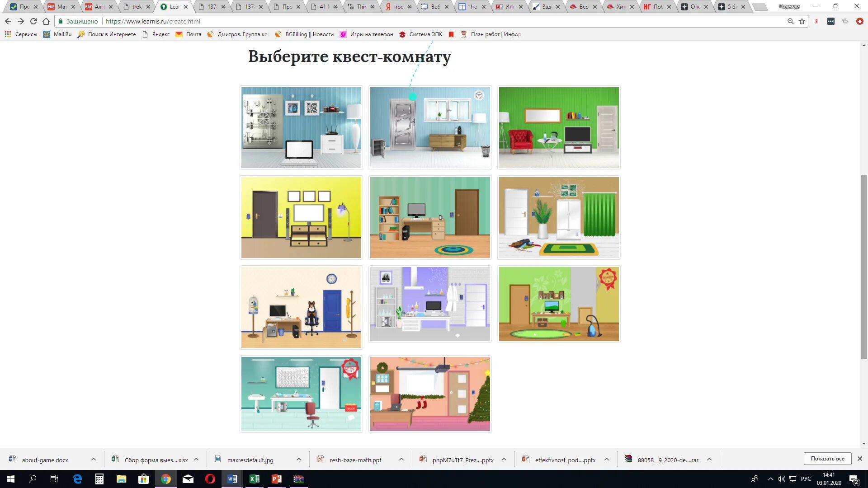Select the blue room with safe vault
This screenshot has height=488, width=868.
(301, 127)
